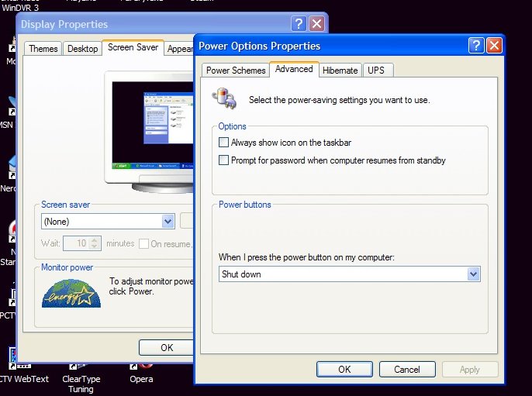532x396 pixels.
Task: Expand the Screen saver (None) dropdown
Action: 168,222
